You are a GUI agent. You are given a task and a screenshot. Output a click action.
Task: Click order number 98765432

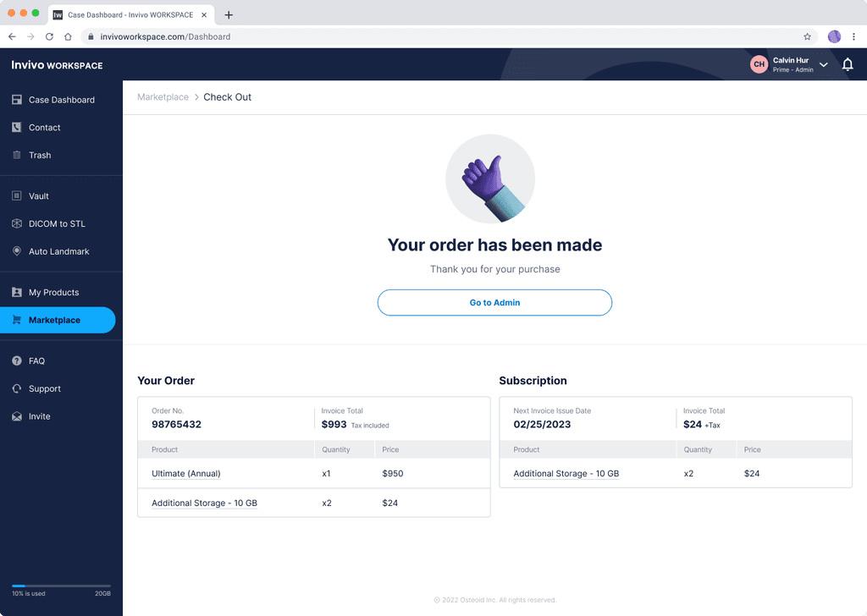176,424
